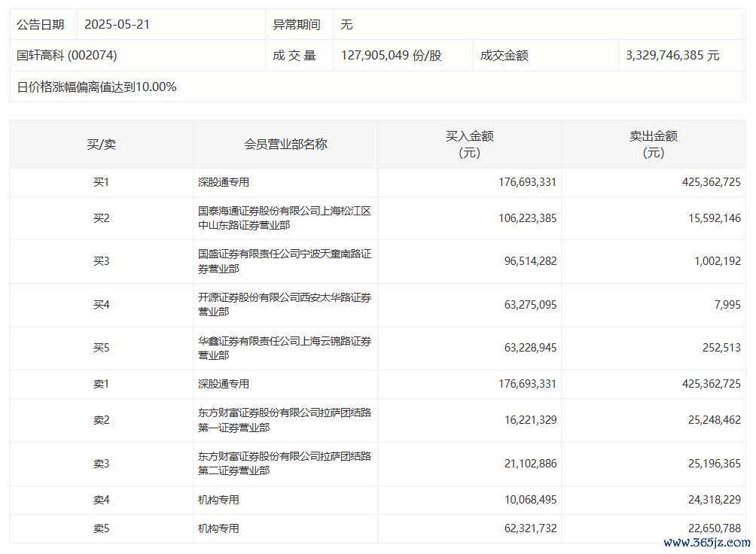
Task: Click the 成交量 label cell
Action: [x=294, y=56]
